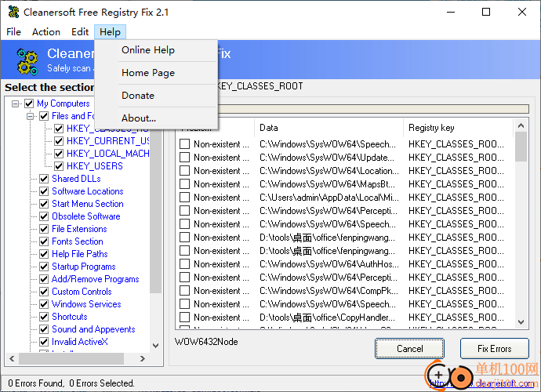Click the D:\tools office\CopyHandler data cell
This screenshot has width=541, height=392.
click(328, 318)
